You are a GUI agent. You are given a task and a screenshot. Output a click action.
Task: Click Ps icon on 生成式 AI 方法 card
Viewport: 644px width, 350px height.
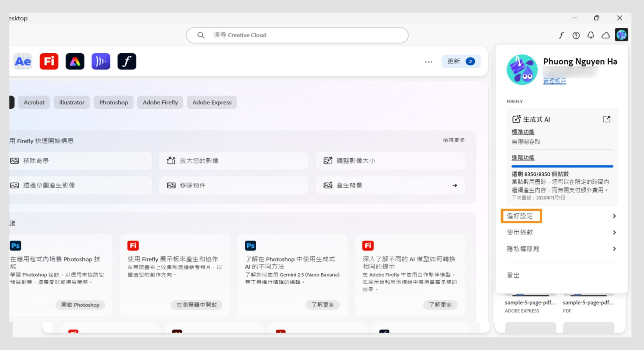[x=251, y=245]
